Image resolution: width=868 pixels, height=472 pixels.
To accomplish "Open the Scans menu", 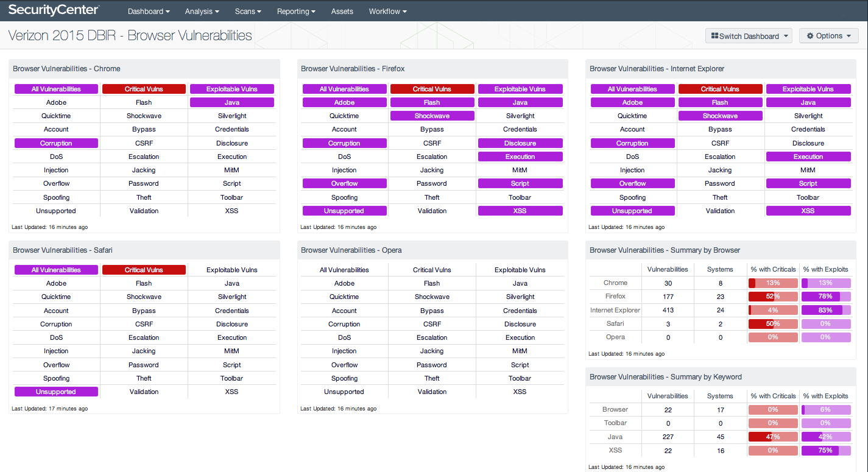I will coord(248,11).
